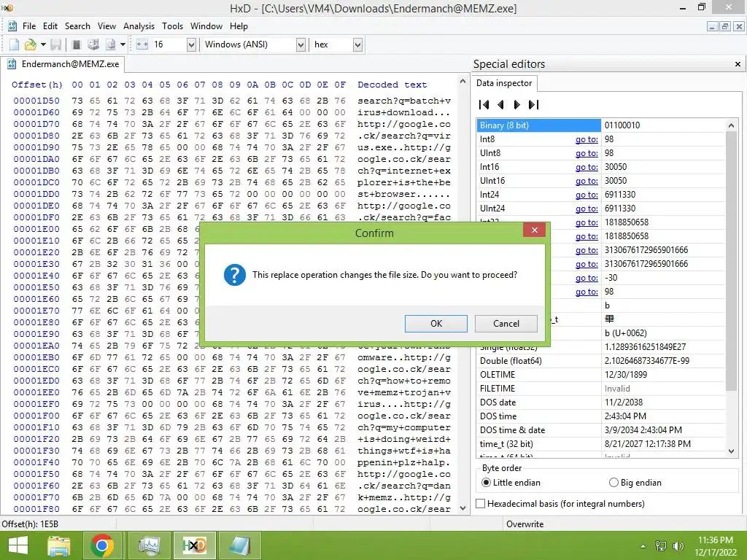Open the Windows Start button

pos(18,545)
